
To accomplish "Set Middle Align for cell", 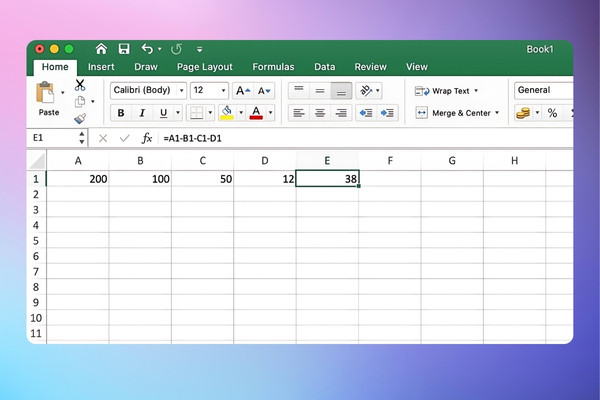I will point(320,91).
